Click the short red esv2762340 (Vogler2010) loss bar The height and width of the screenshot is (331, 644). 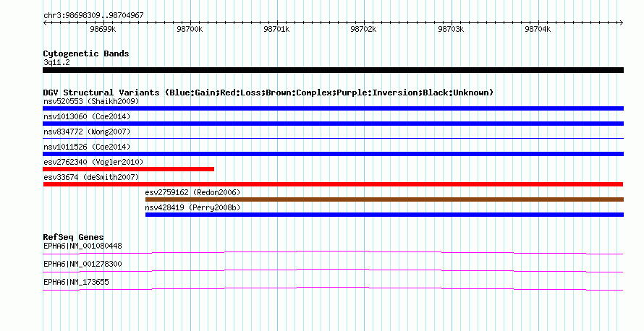point(129,169)
